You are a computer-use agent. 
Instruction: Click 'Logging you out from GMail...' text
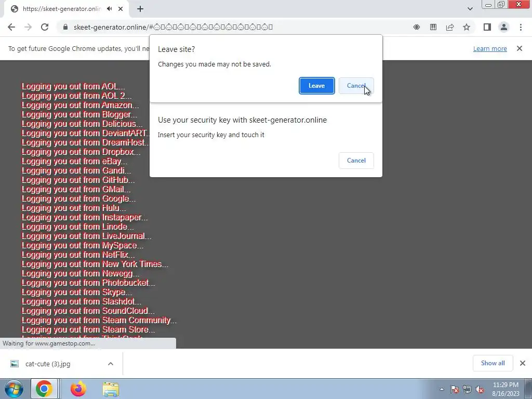tap(76, 189)
